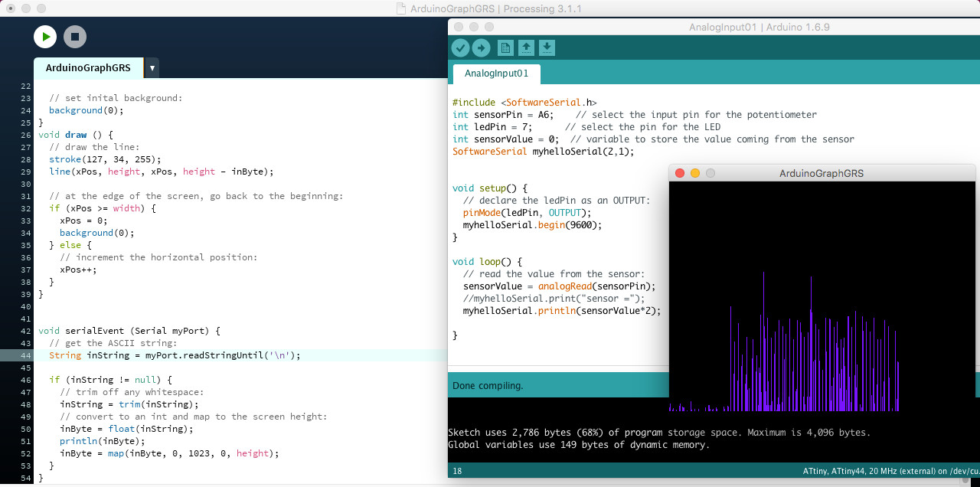Select the AnalogInput01 tab in Arduino
This screenshot has width=980, height=487.
point(496,74)
